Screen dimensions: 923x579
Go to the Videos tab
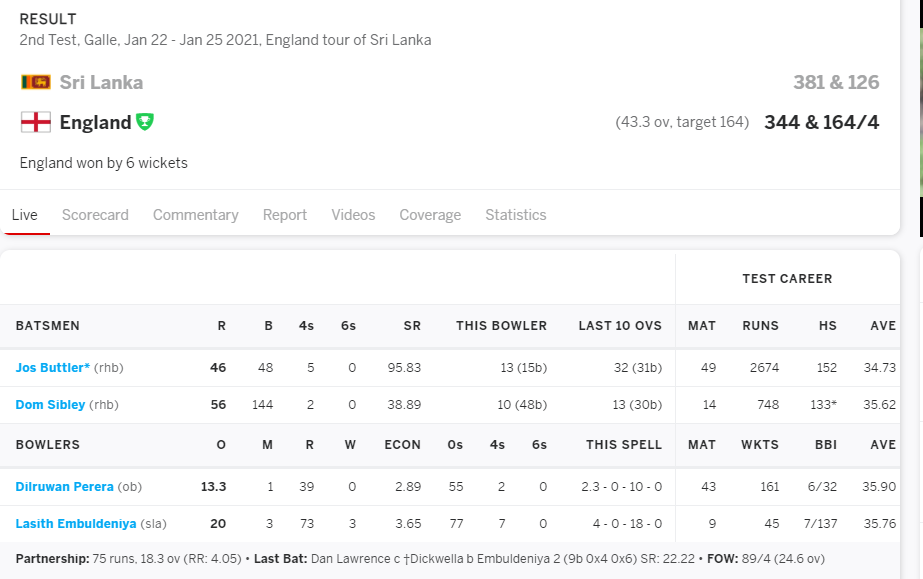click(x=353, y=215)
